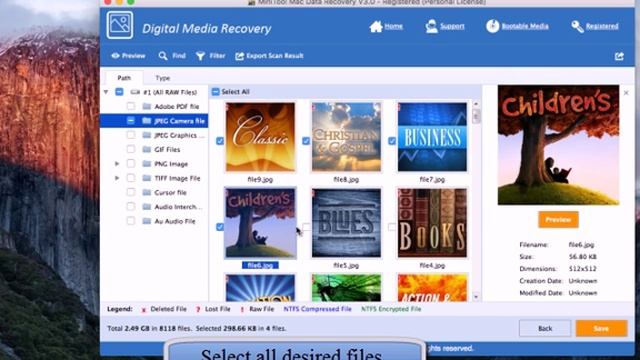Expand the TIFF Image File folder
This screenshot has height=360, width=640.
tap(117, 178)
